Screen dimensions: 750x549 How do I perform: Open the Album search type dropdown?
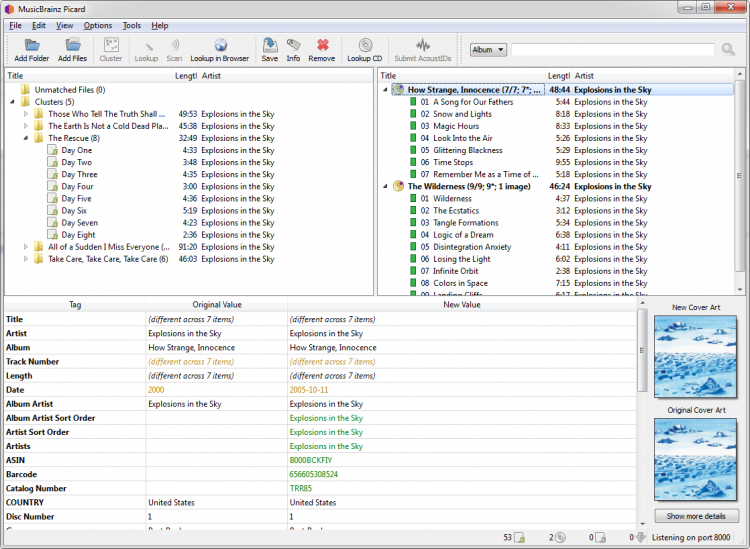point(488,49)
